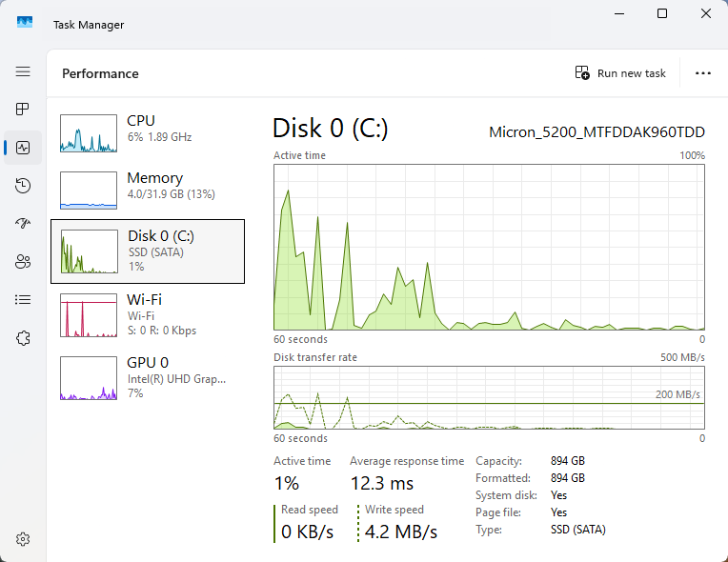The image size is (728, 562).
Task: Select the Memory performance entry
Action: pyautogui.click(x=148, y=191)
